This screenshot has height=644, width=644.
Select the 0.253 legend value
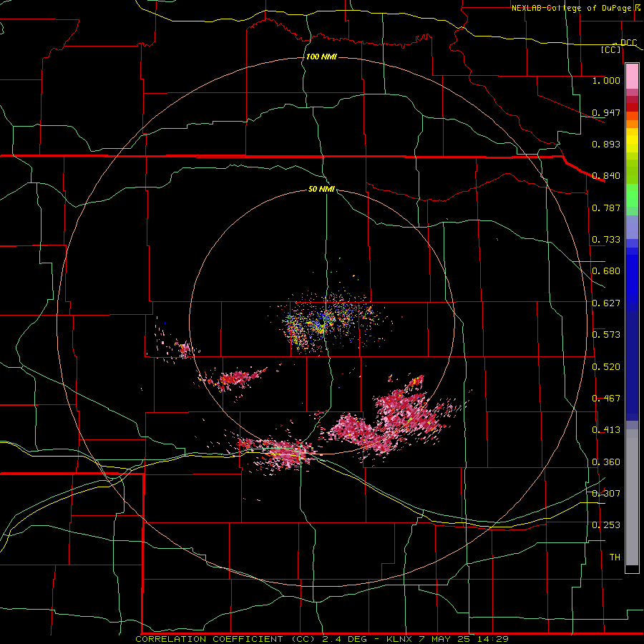point(606,525)
